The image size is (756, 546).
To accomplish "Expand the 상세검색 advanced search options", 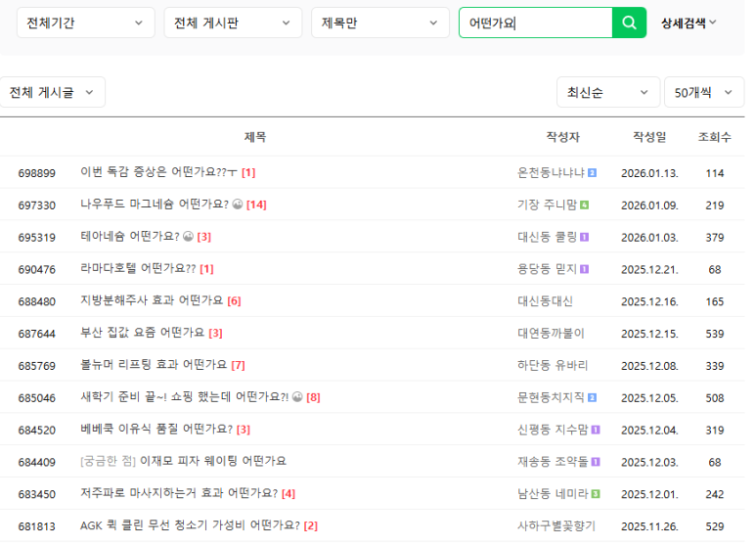I will pos(689,23).
